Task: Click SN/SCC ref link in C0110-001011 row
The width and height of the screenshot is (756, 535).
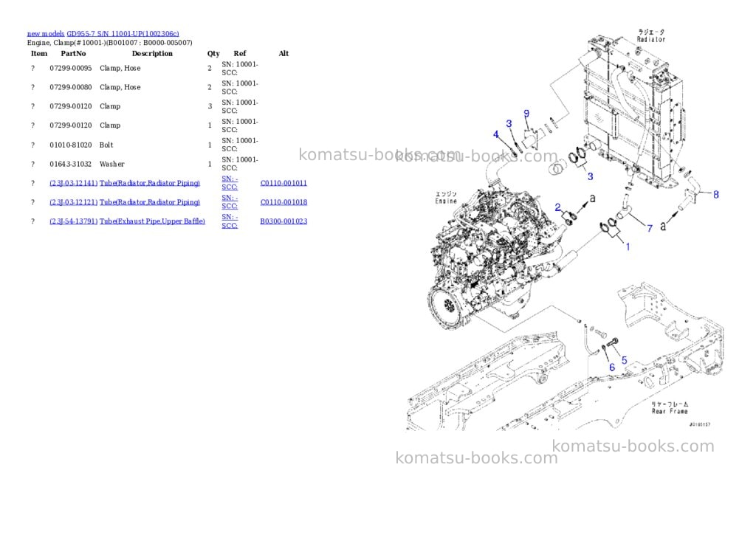Action: (x=230, y=183)
